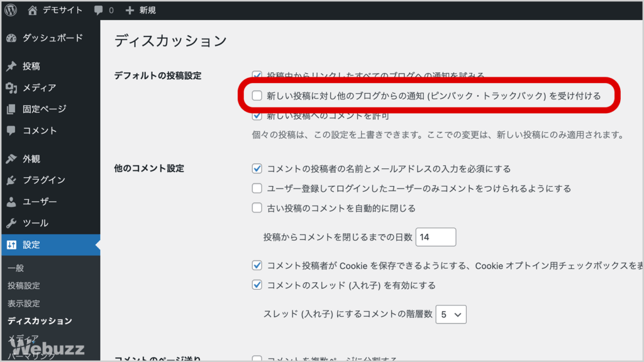Visit デモサイト from admin bar
This screenshot has width=644, height=362.
click(62, 10)
